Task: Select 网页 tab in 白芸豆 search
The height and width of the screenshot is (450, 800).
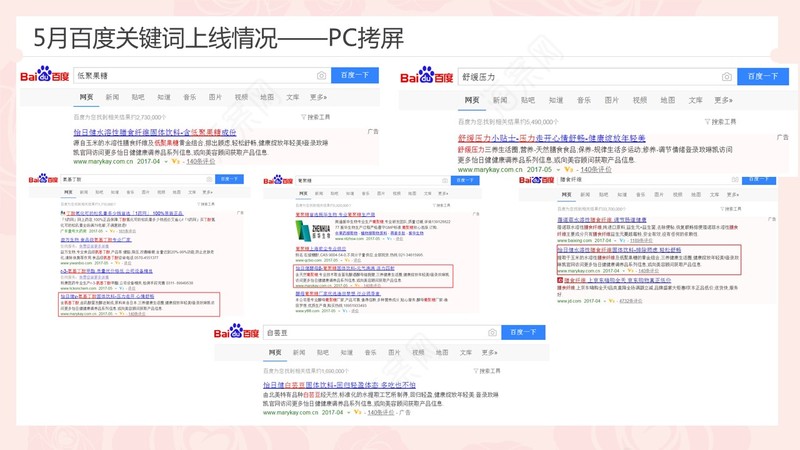Action: point(275,353)
